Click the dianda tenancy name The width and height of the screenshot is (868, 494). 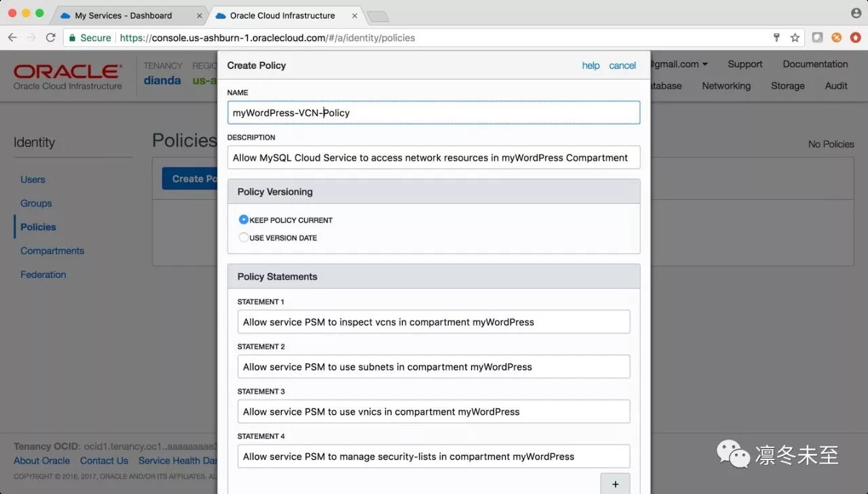(x=162, y=81)
